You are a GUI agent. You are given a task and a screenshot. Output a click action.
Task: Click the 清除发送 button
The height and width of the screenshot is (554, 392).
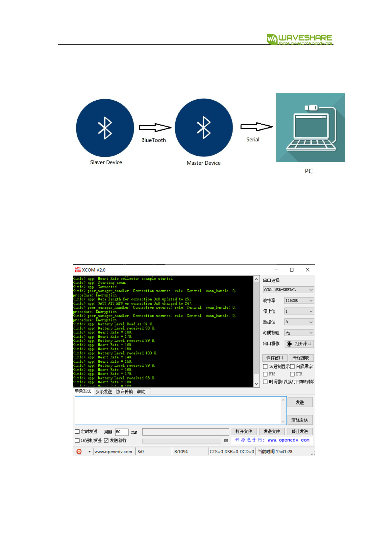pos(300,420)
